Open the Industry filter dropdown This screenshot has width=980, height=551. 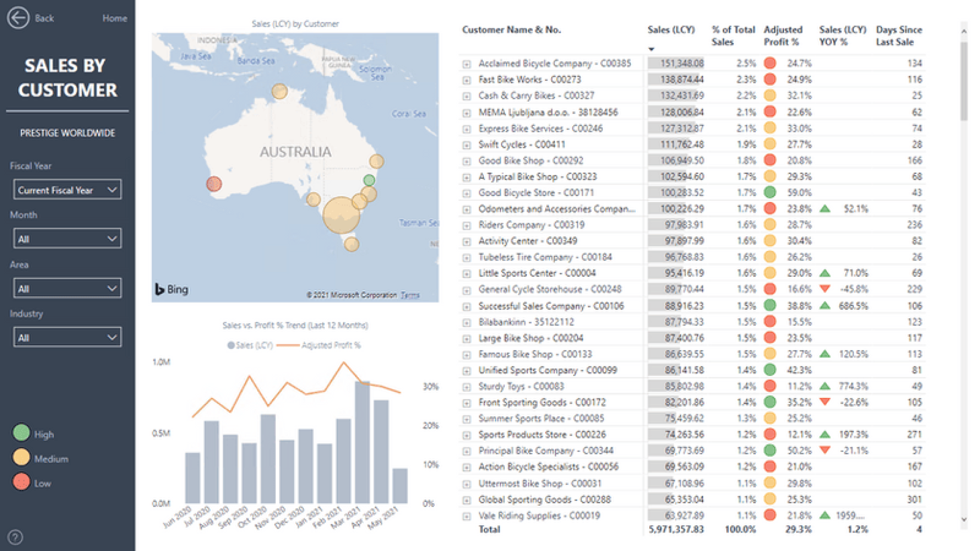pos(67,337)
